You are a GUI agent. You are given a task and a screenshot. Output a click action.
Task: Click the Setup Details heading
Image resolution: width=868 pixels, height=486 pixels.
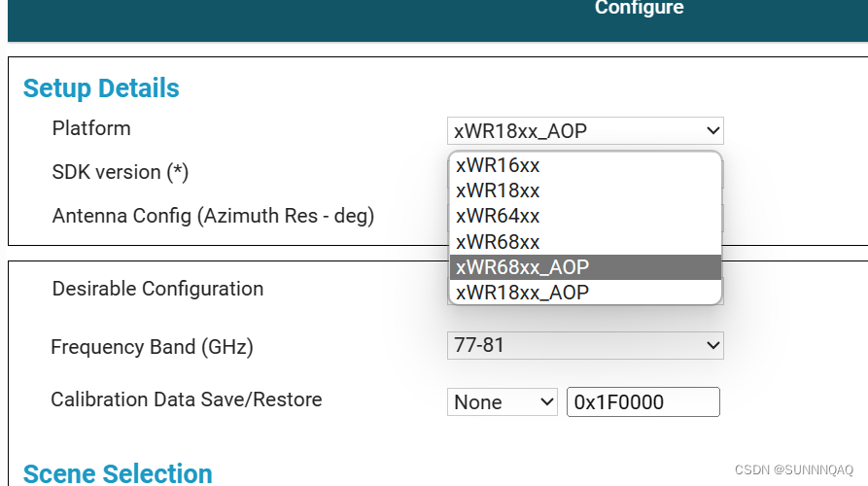101,88
